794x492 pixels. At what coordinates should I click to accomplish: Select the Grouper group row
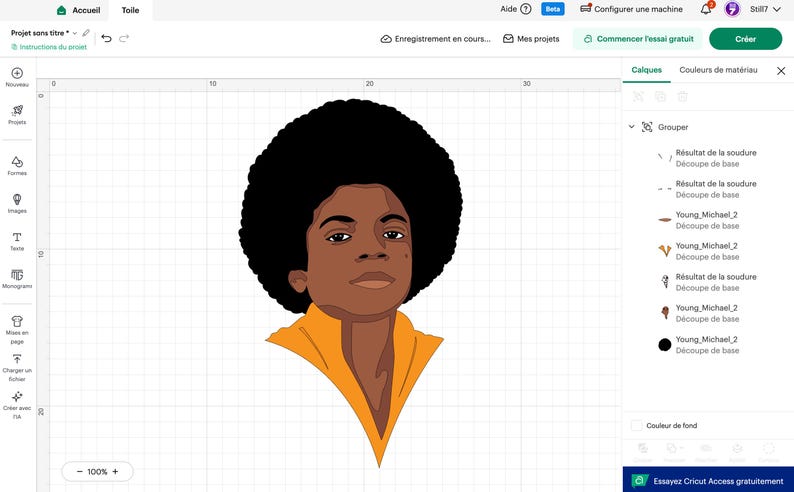pyautogui.click(x=708, y=127)
